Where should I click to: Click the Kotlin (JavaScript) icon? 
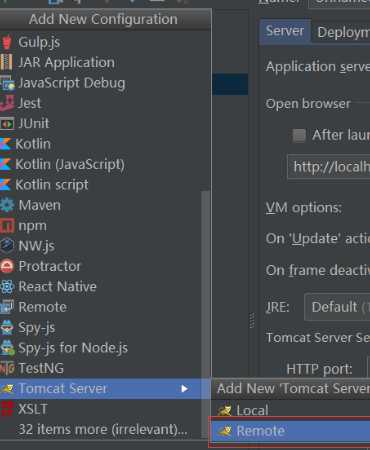[x=6, y=165]
